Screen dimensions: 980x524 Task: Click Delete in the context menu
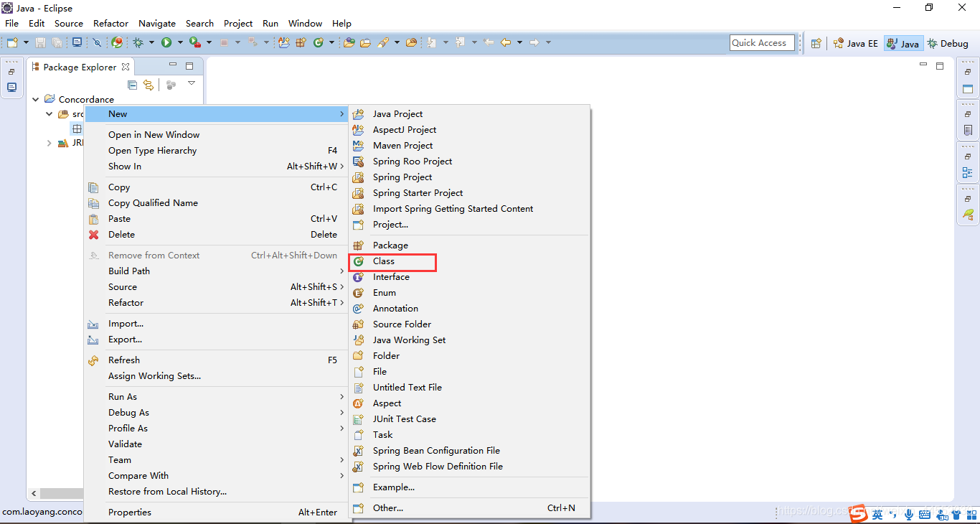coord(216,235)
